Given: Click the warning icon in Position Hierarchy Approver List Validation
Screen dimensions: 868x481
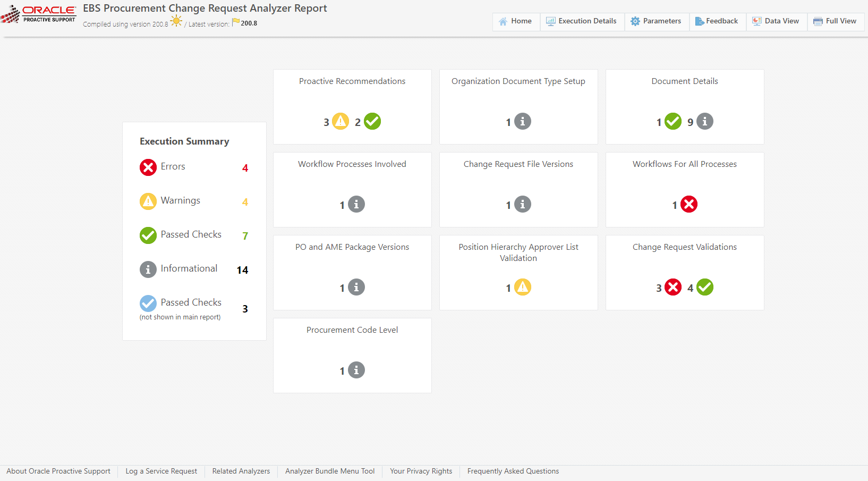Looking at the screenshot, I should click(x=523, y=287).
